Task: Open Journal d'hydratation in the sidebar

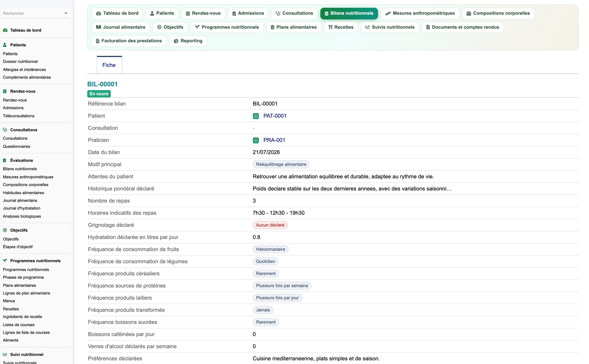Action: [22, 208]
